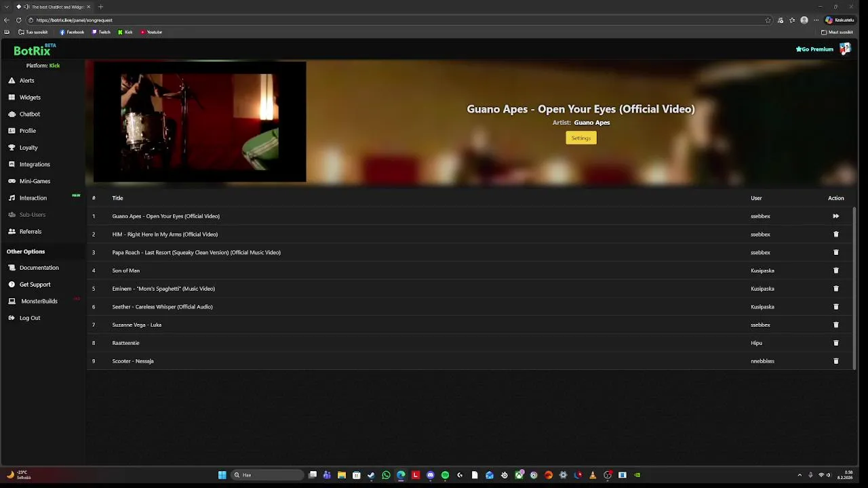Click user nnebbisss in the list

point(762,361)
